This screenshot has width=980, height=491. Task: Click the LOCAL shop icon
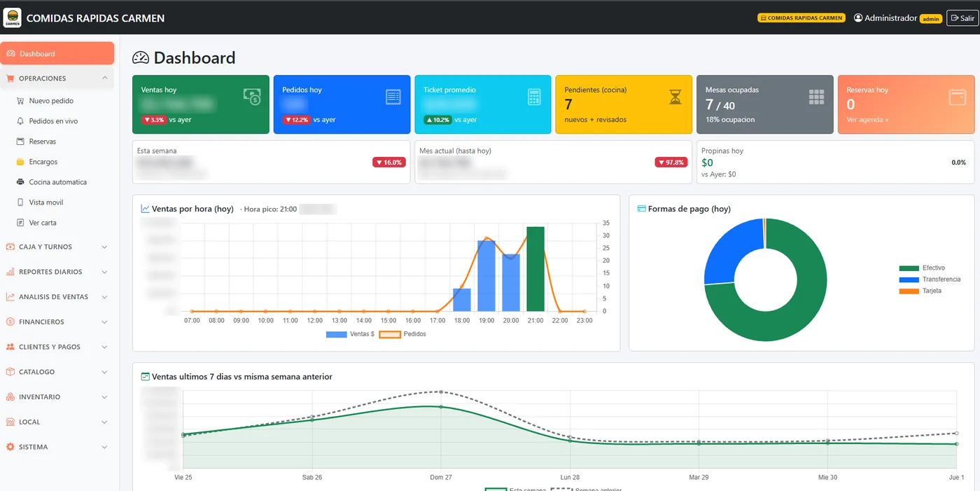[10, 422]
